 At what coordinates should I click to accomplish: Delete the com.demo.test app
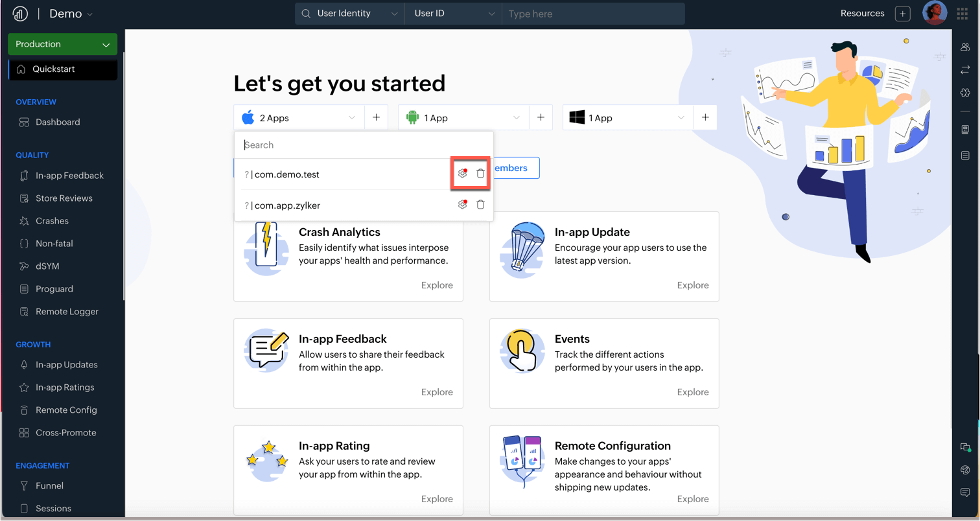click(480, 174)
